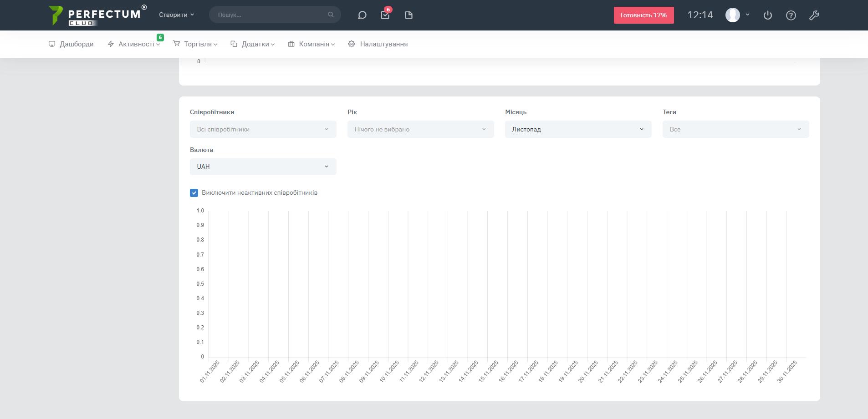Click the notes document icon
This screenshot has width=868, height=419.
pos(408,15)
